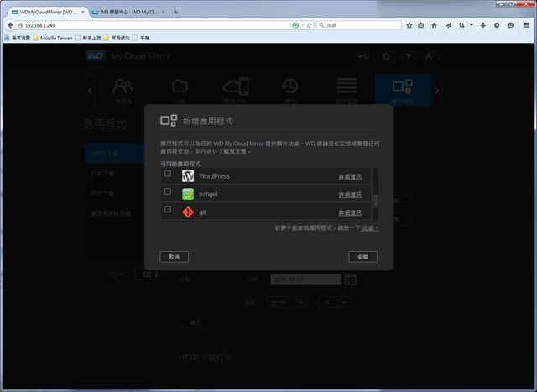This screenshot has height=392, width=537.
Task: Click the remove app minus button
Action: (x=115, y=274)
